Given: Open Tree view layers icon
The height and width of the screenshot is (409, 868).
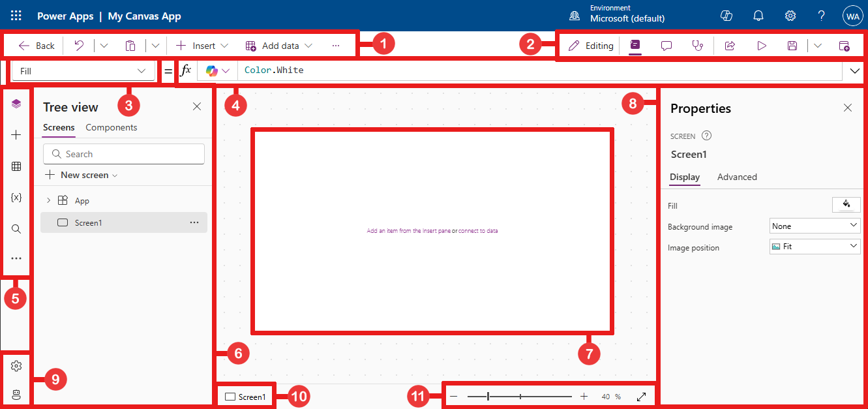Looking at the screenshot, I should [16, 104].
